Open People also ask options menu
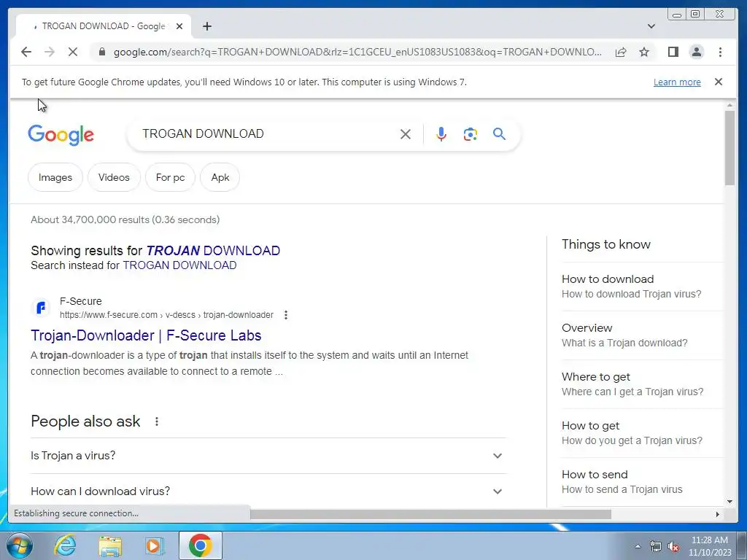 pos(157,421)
